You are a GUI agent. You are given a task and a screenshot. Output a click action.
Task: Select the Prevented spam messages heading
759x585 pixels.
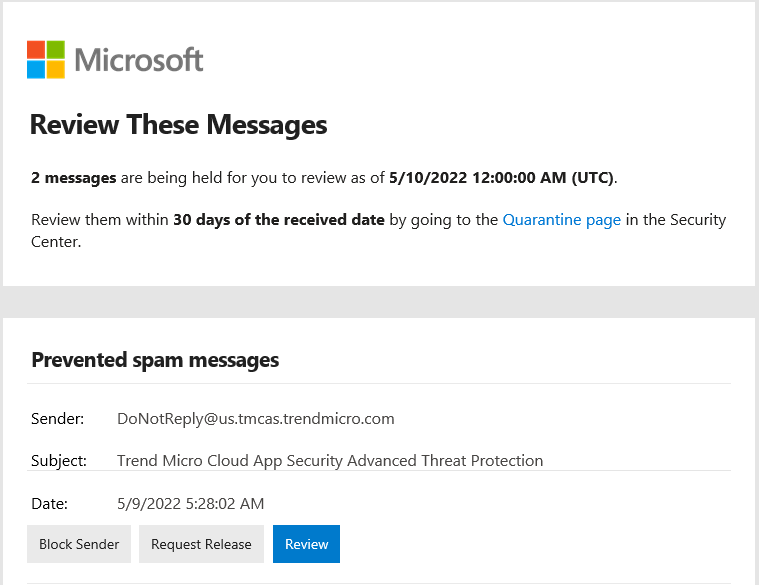pos(155,360)
